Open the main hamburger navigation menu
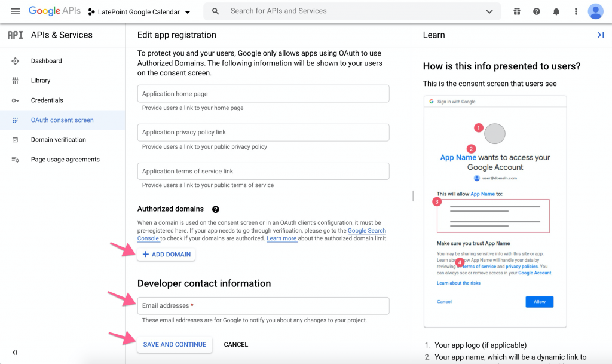612x364 pixels. [15, 11]
